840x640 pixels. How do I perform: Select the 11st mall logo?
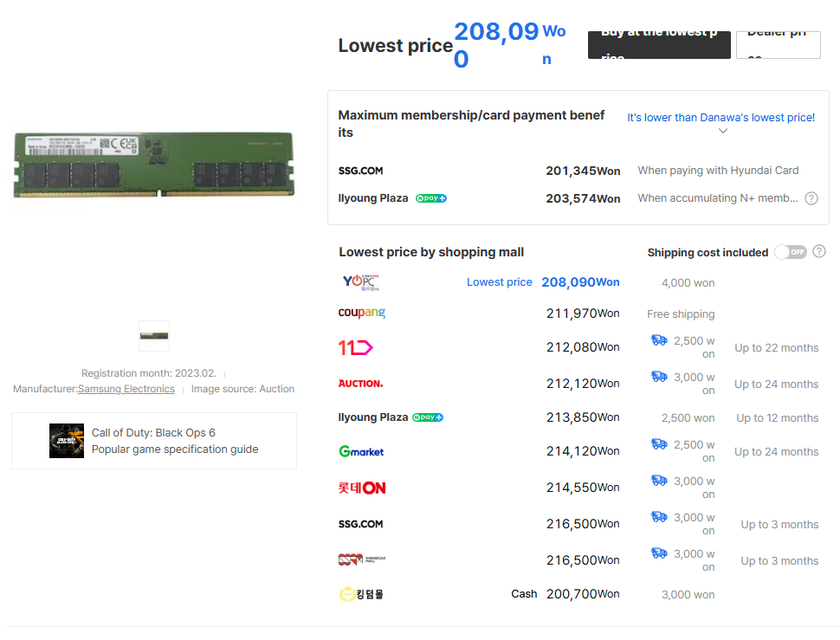[x=357, y=346]
